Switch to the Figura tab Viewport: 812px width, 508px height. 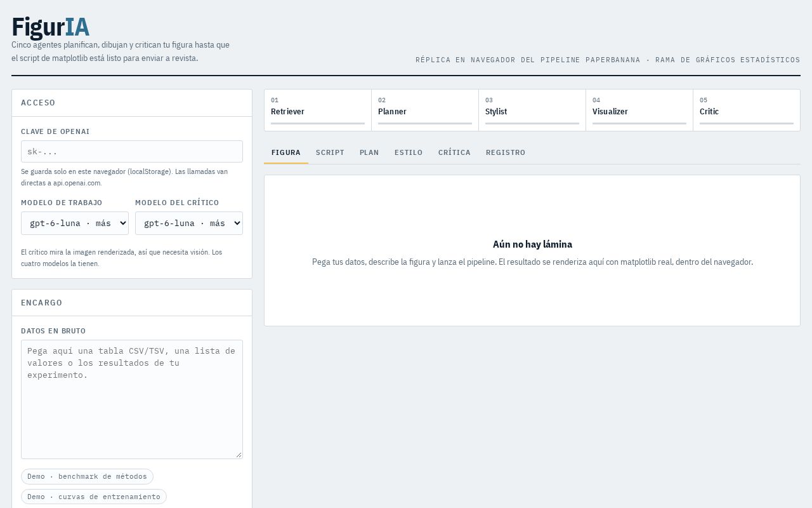[x=286, y=152]
